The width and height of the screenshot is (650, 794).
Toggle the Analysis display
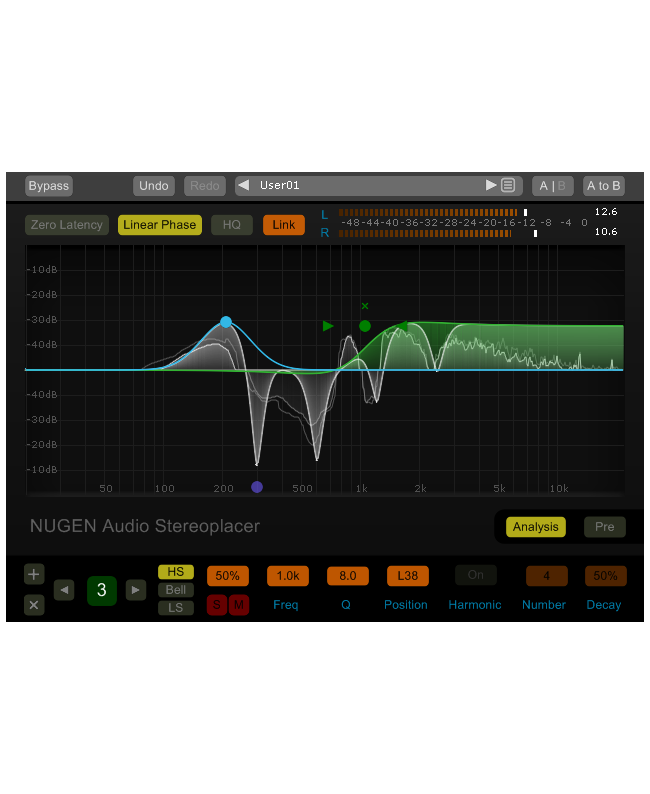point(536,527)
